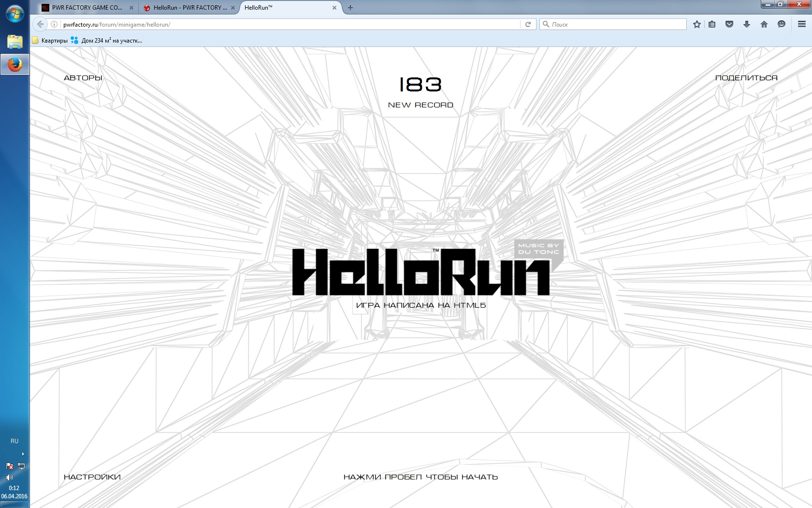This screenshot has height=508, width=812.
Task: Open the downloads arrow icon
Action: [x=747, y=24]
